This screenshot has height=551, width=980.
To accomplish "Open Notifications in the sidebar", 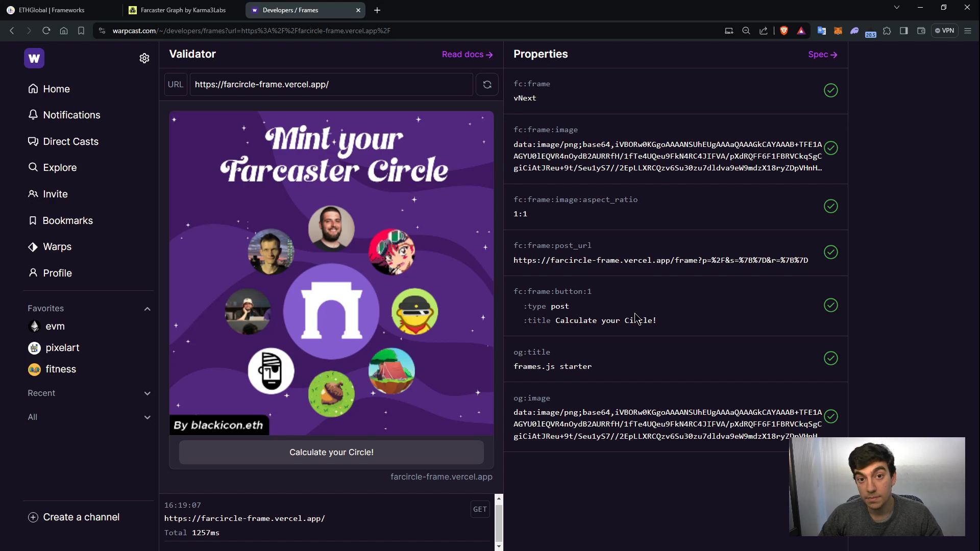I will pyautogui.click(x=64, y=115).
